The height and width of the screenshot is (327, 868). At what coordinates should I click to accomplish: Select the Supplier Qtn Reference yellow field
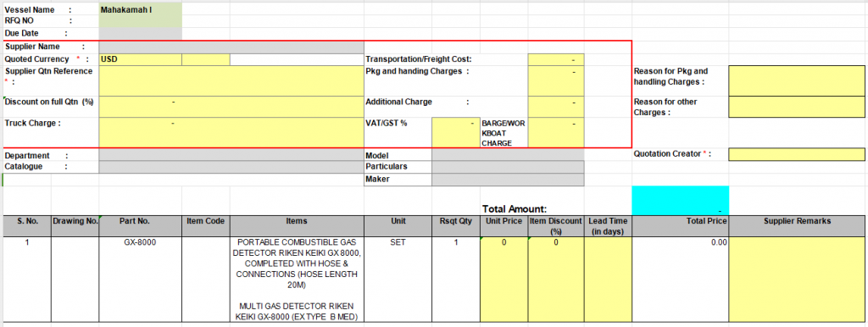[231, 80]
